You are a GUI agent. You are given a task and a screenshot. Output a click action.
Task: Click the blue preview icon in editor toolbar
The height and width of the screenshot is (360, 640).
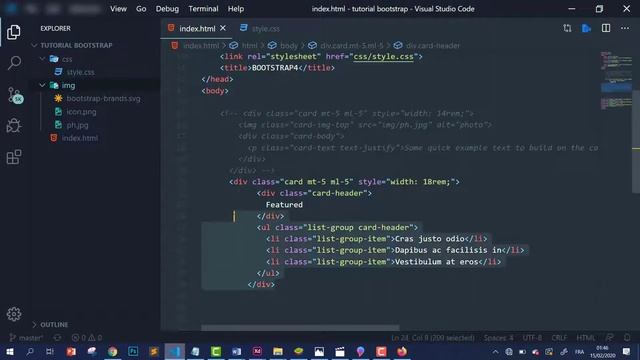(587, 28)
